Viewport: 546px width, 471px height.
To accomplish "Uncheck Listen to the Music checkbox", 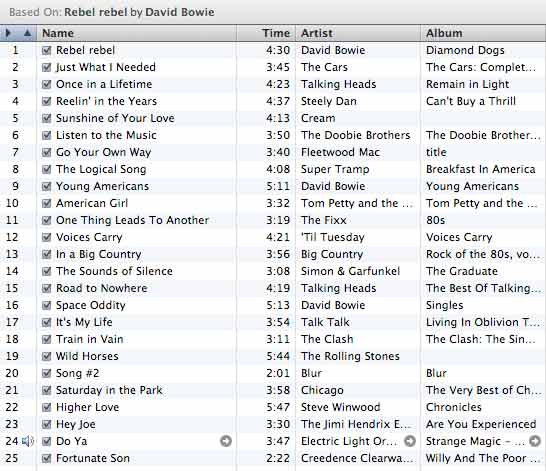I will 46,135.
